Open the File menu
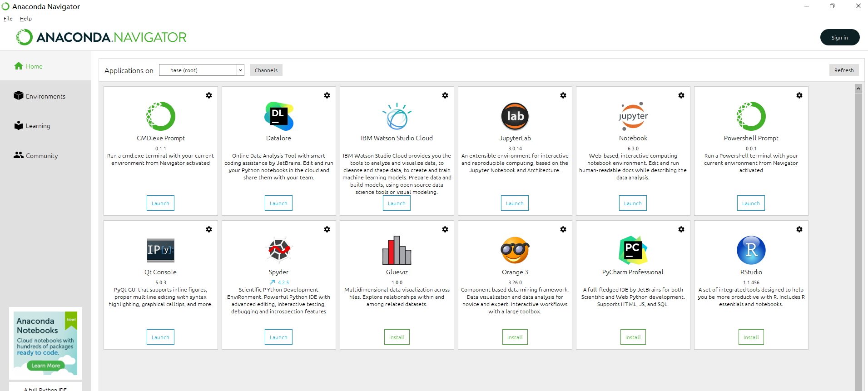The width and height of the screenshot is (868, 391). [x=8, y=19]
